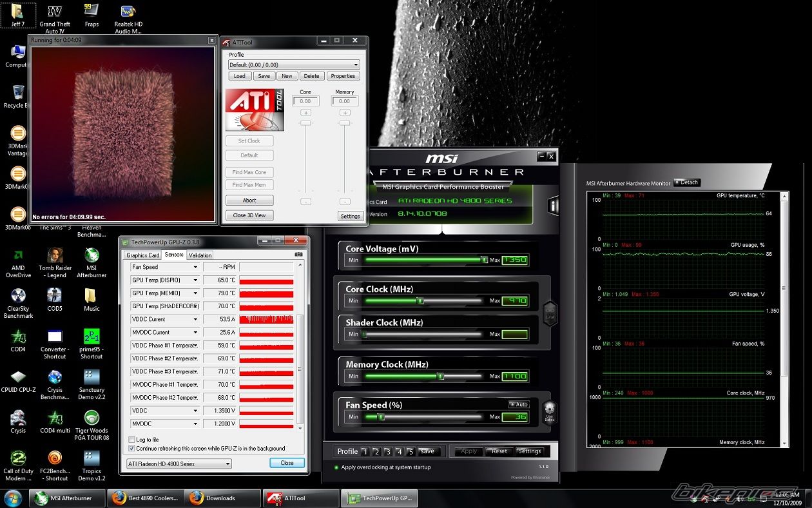Click the Afterburner info 'i' icon

tap(553, 206)
